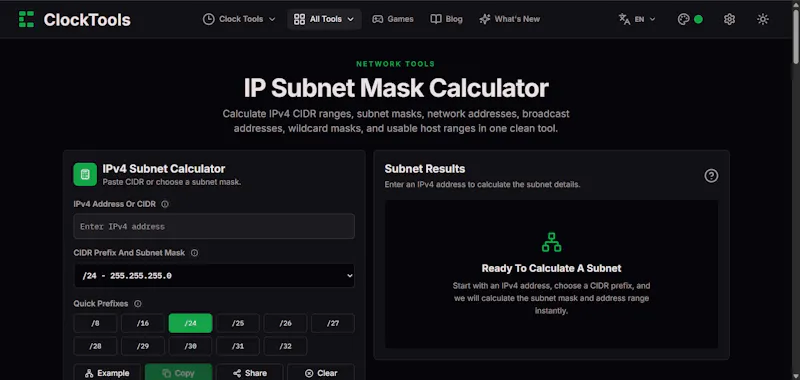Open the Clock Tools menu
This screenshot has width=800, height=380.
pos(239,19)
